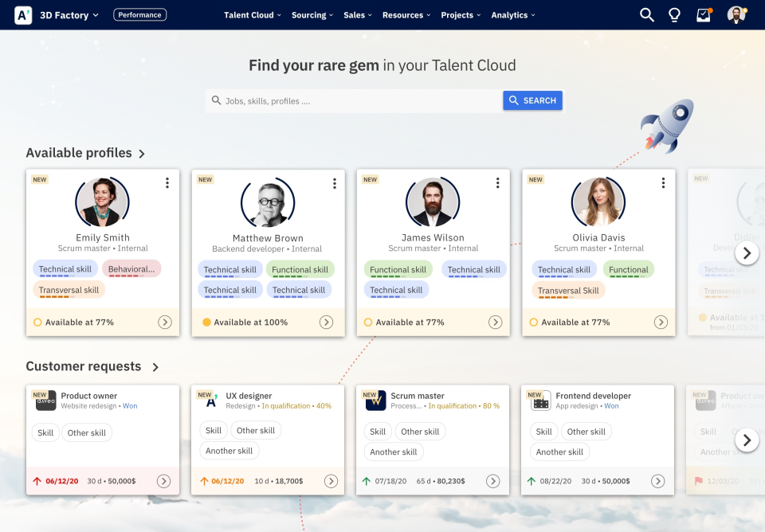Open the search icon in the top bar
Screen dimensions: 765x532
click(x=646, y=14)
